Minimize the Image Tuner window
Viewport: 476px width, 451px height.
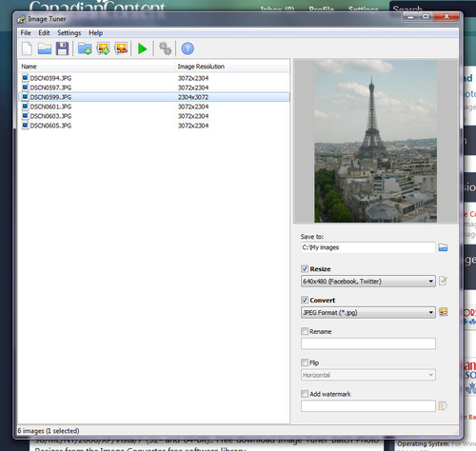coord(410,17)
